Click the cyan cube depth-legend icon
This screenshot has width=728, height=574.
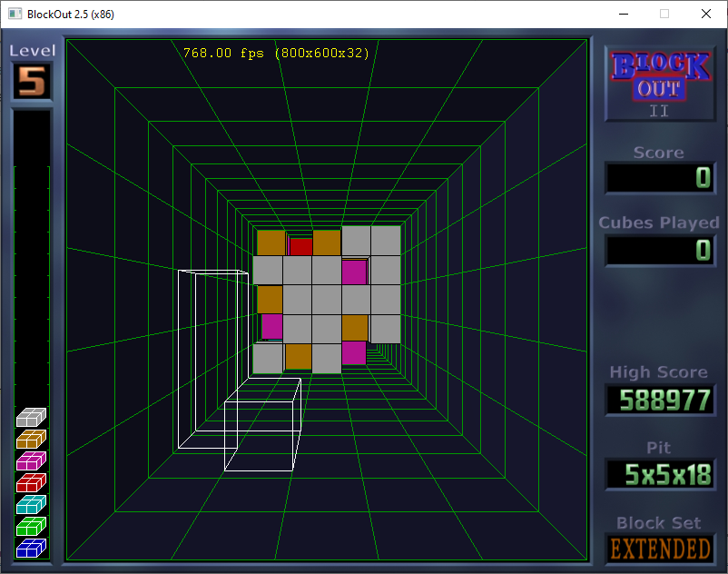[x=31, y=504]
